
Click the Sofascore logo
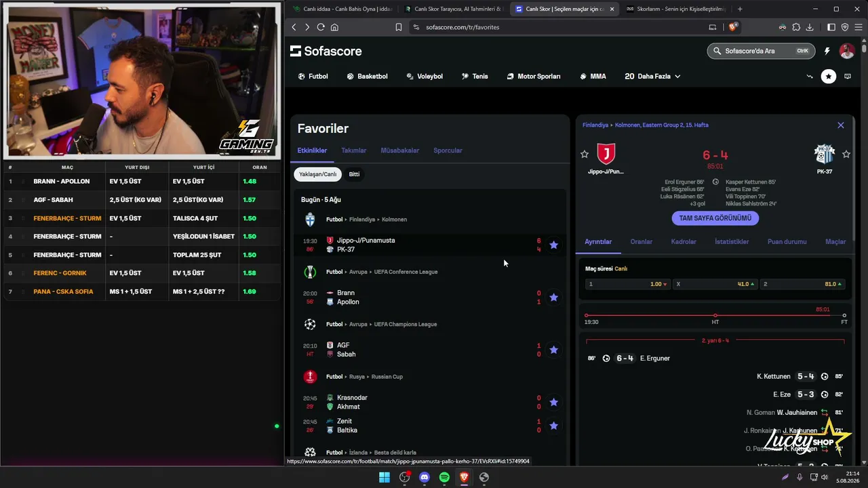(326, 51)
